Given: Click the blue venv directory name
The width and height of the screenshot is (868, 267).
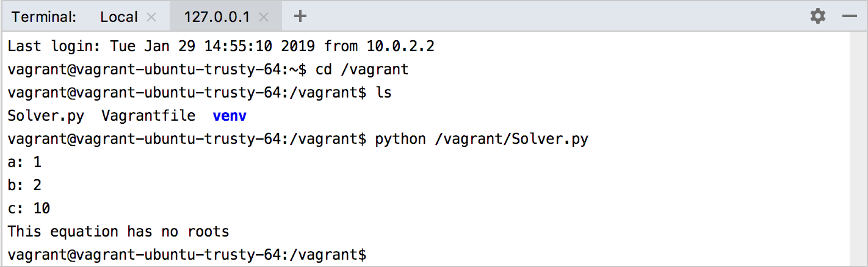Looking at the screenshot, I should (230, 116).
